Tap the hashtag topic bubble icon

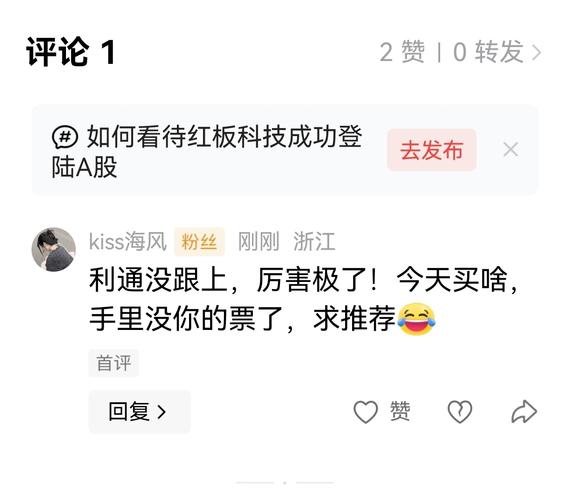[x=65, y=137]
